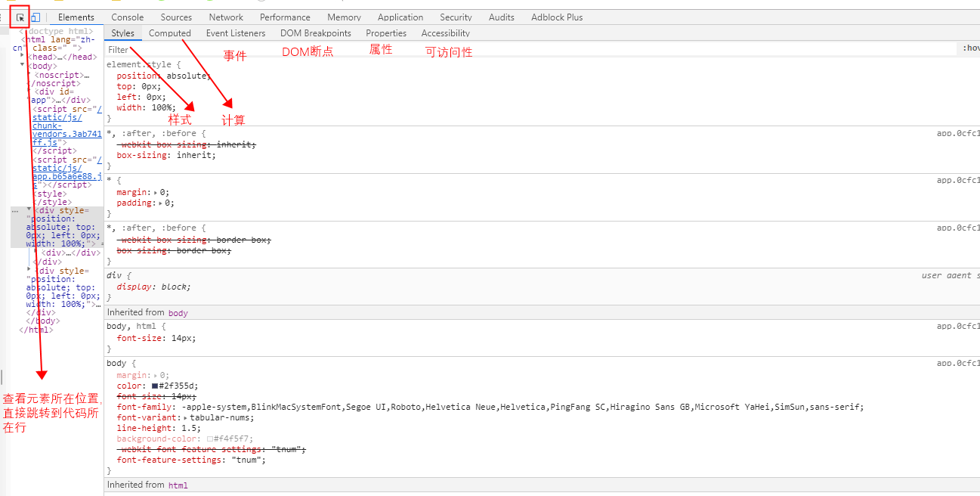Open chunk-vendors.3ab741ff.js script link
Image resolution: width=980 pixels, height=496 pixels.
66,126
